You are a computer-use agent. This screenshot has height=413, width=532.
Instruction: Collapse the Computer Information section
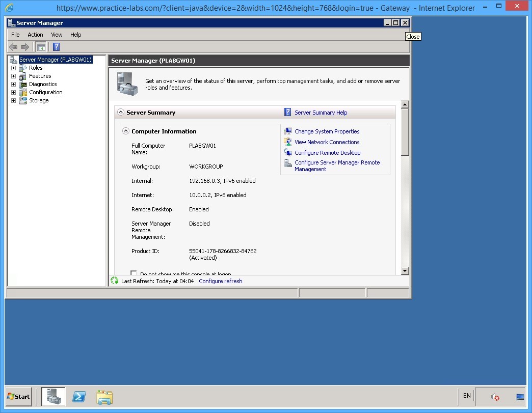coord(125,131)
